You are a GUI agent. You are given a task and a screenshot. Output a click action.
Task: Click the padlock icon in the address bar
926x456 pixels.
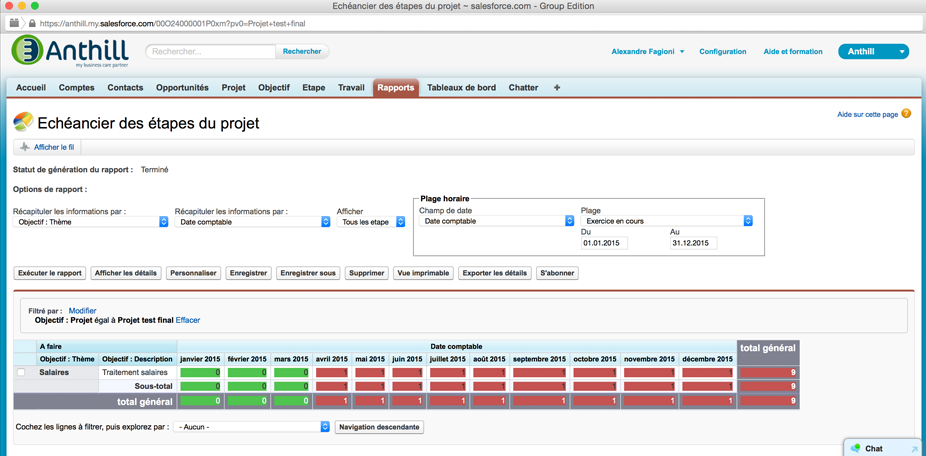[x=32, y=24]
